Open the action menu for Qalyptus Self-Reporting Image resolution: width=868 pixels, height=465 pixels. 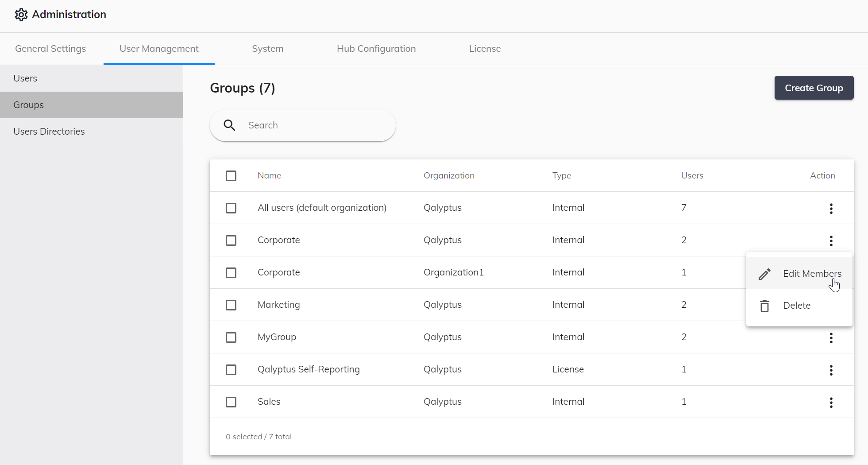[x=831, y=370]
